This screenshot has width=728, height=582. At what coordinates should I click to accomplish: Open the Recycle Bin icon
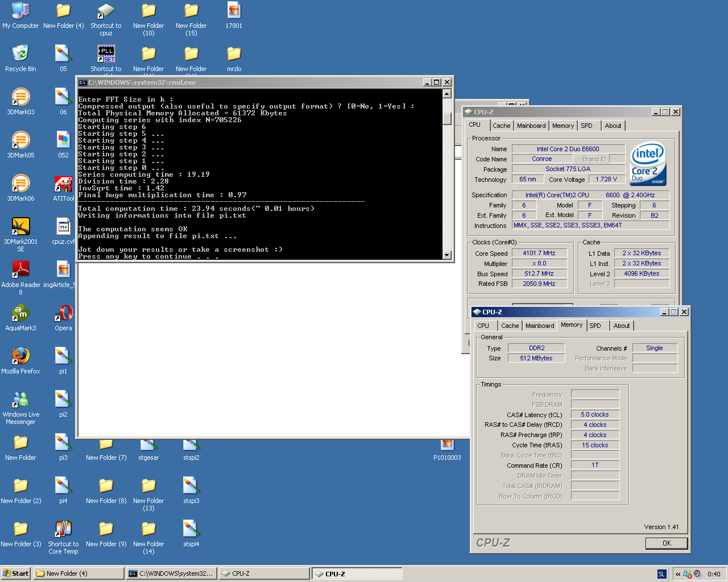tap(20, 59)
